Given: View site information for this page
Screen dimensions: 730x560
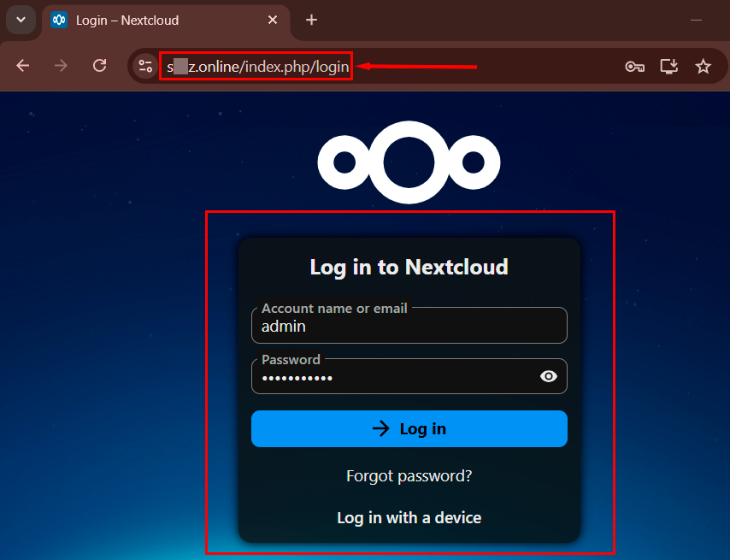Looking at the screenshot, I should click(145, 66).
